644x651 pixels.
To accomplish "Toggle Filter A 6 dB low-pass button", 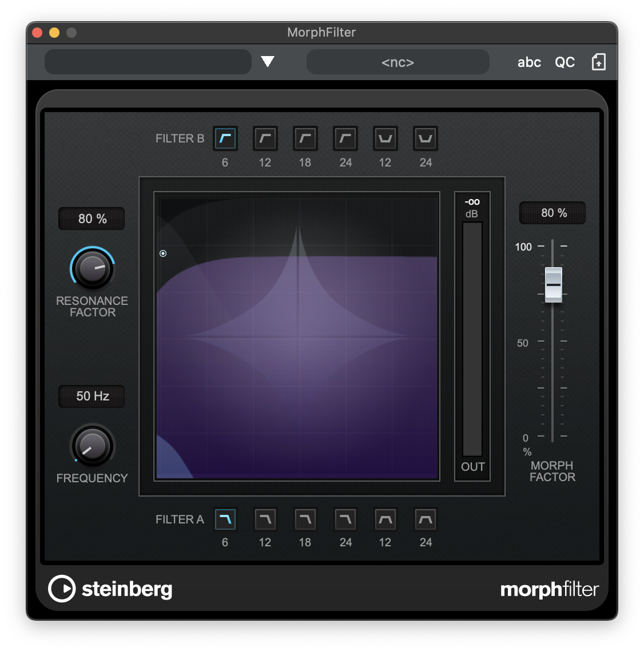I will pyautogui.click(x=225, y=519).
